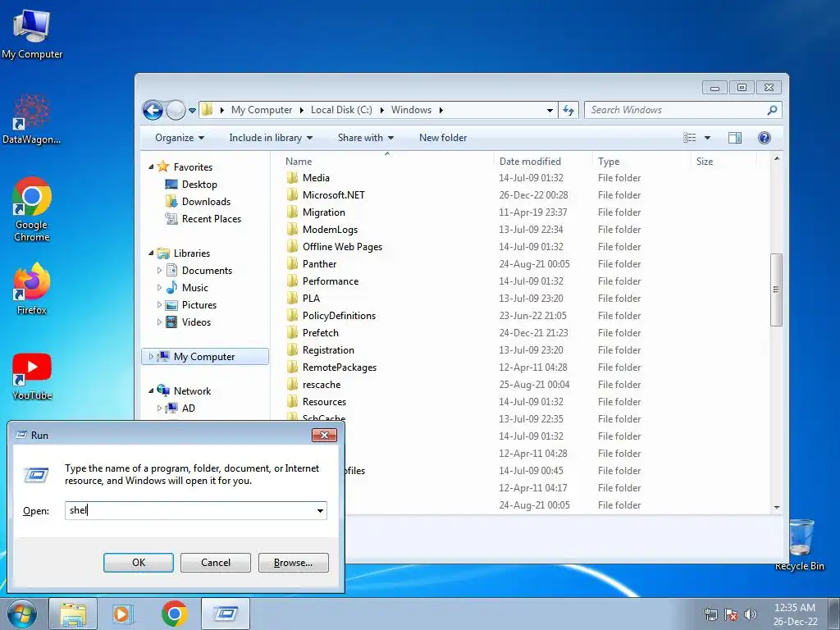
Task: Select the Resources folder
Action: coord(324,402)
